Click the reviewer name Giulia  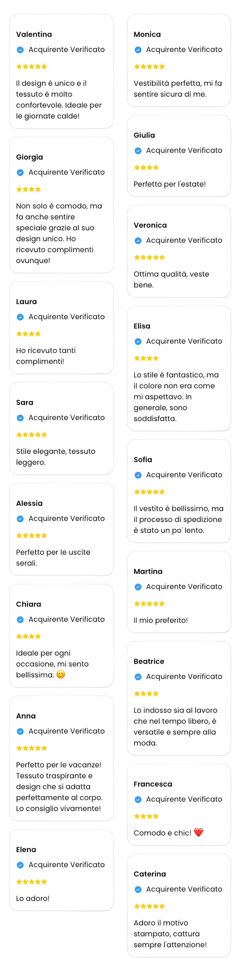(x=144, y=135)
